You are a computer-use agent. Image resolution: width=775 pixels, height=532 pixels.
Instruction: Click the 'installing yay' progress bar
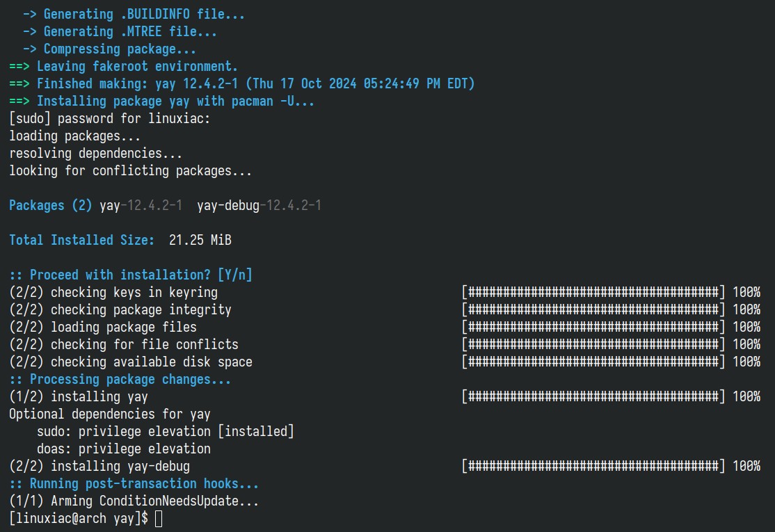[593, 396]
